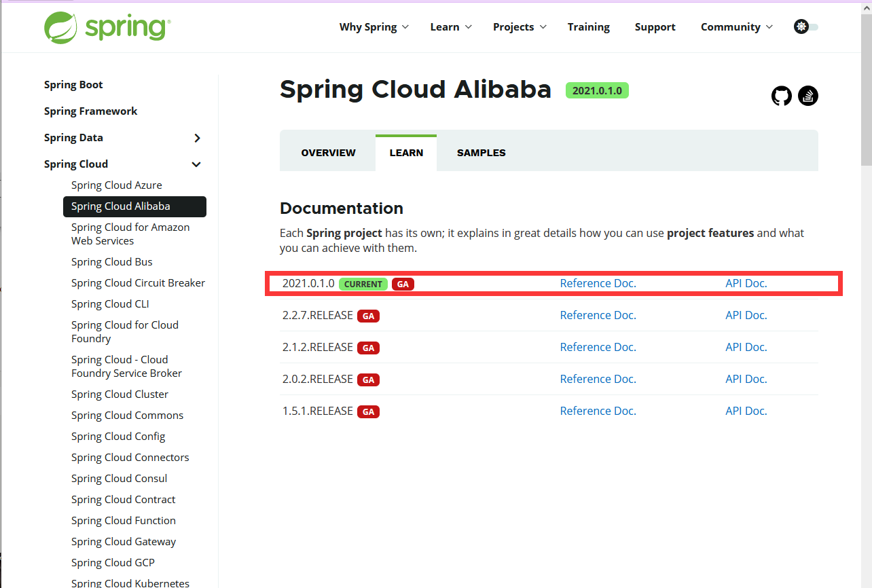The image size is (872, 588).
Task: Open Reference Doc. for 2.1.2.RELEASE
Action: (x=598, y=347)
